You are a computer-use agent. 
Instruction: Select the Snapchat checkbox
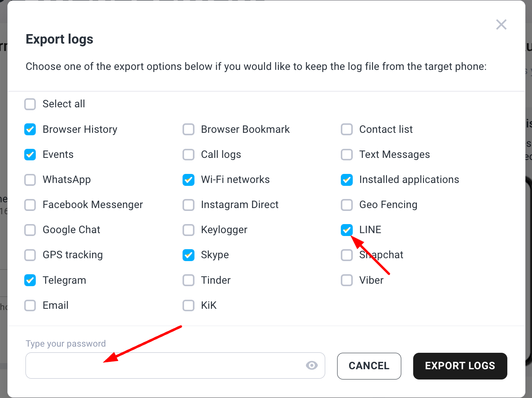pyautogui.click(x=347, y=255)
